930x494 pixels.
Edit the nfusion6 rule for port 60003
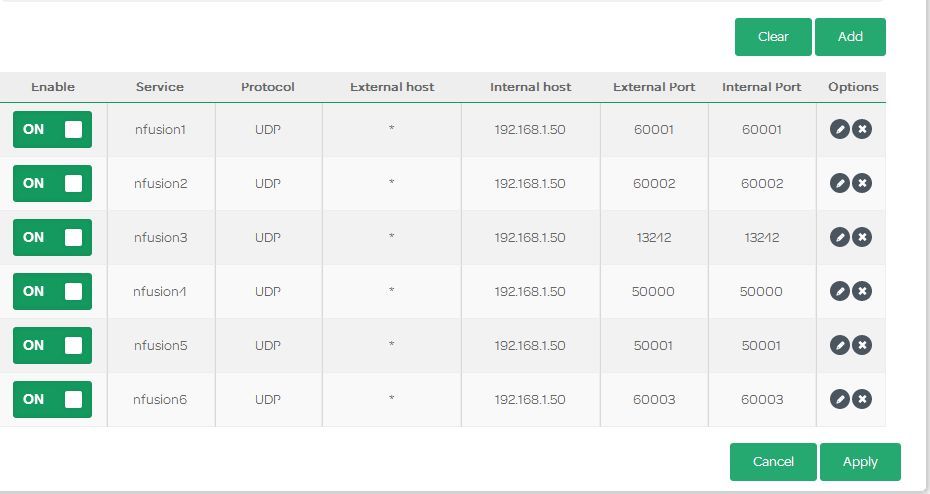click(840, 399)
